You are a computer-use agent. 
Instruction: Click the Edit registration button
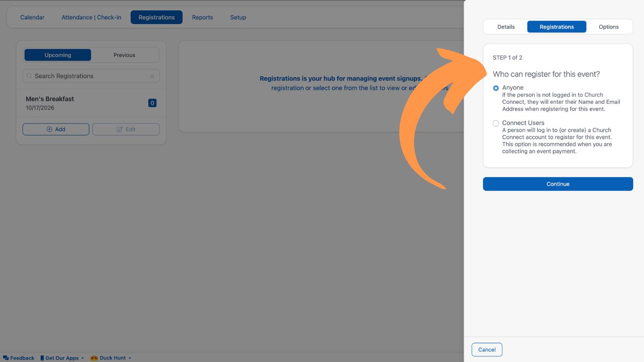[x=126, y=129]
